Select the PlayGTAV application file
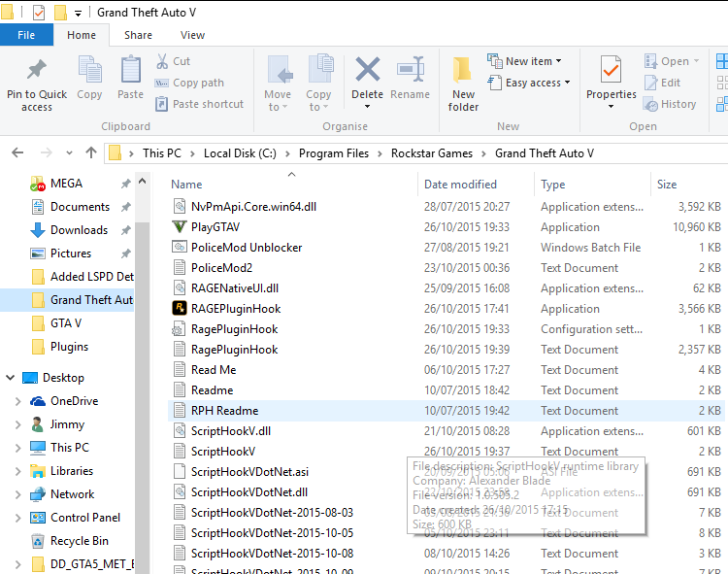The width and height of the screenshot is (728, 574). point(215,227)
